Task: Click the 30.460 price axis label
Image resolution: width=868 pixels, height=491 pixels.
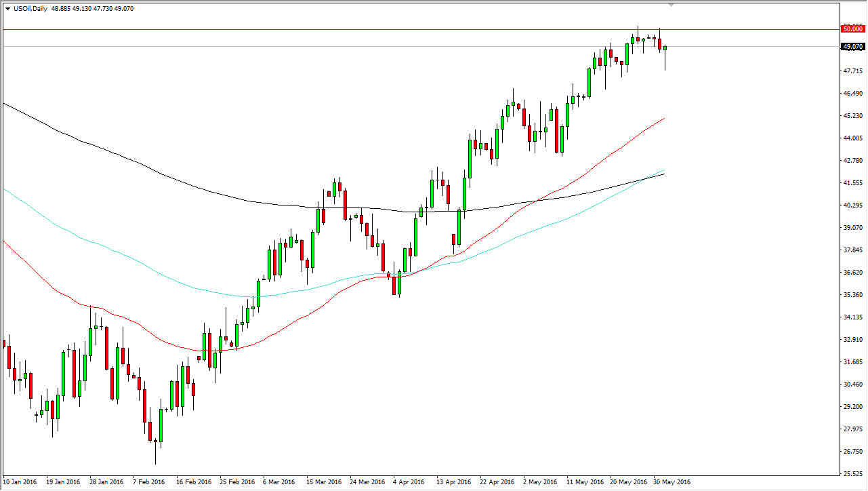Action: (x=852, y=384)
